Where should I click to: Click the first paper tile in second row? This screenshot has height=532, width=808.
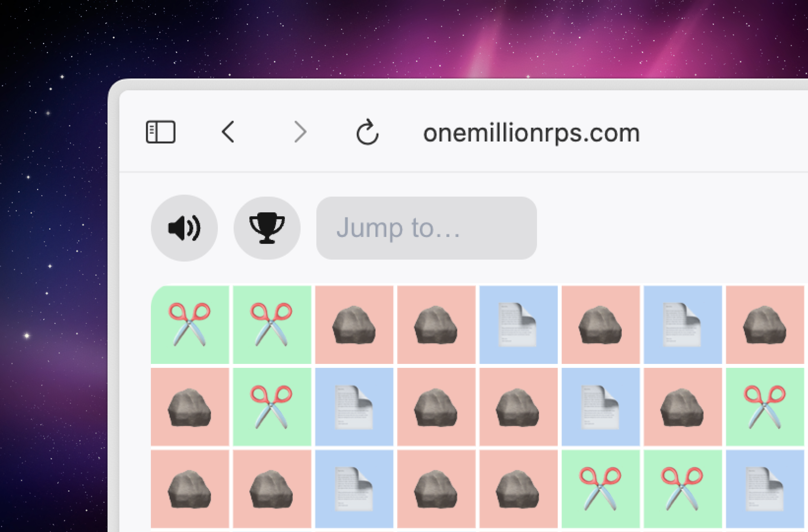[x=354, y=407]
